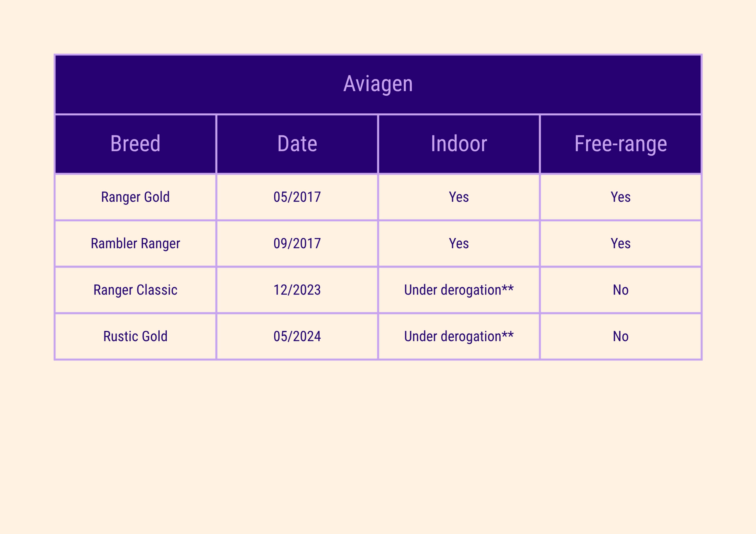756x534 pixels.
Task: Select Under derogation for Rustic Gold
Action: pos(459,336)
